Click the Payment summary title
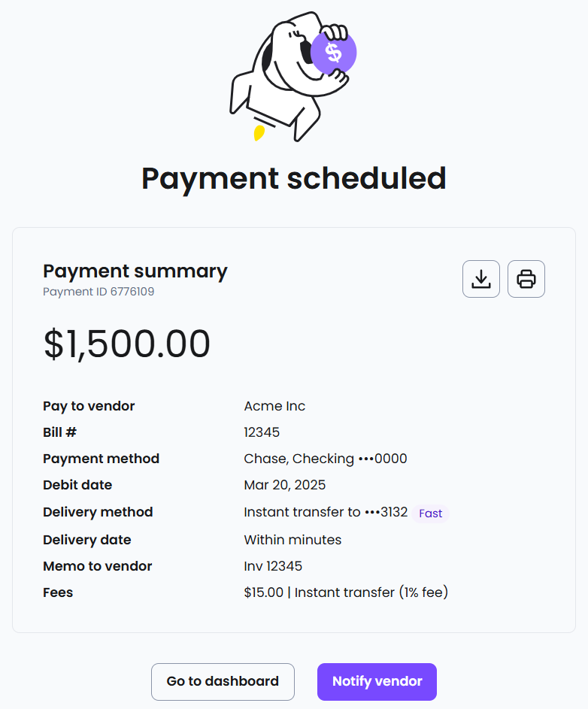 (135, 271)
